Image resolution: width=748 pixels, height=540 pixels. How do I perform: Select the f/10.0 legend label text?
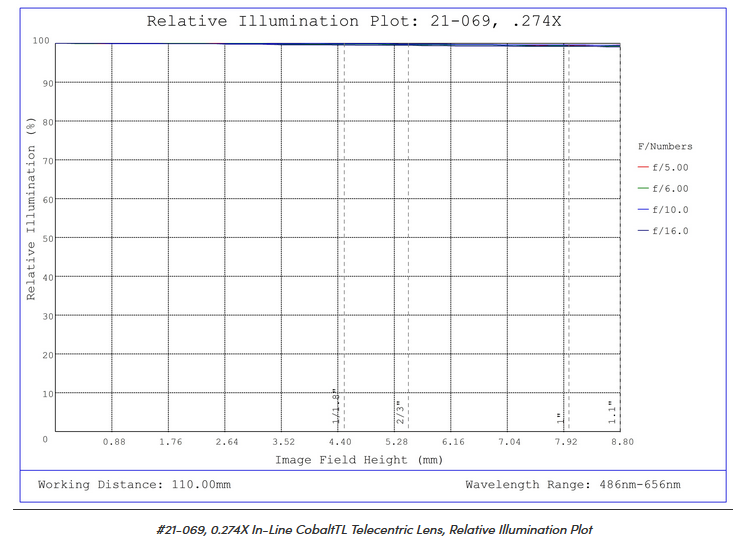pyautogui.click(x=670, y=210)
